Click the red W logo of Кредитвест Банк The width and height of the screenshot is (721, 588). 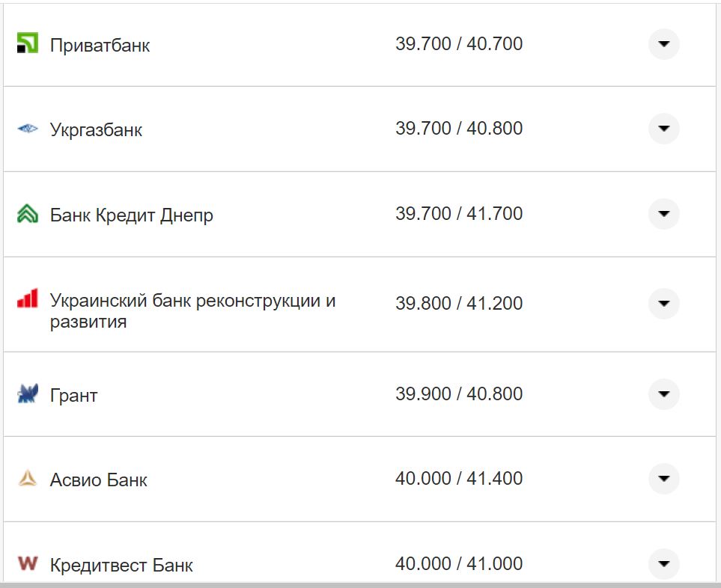pyautogui.click(x=28, y=563)
